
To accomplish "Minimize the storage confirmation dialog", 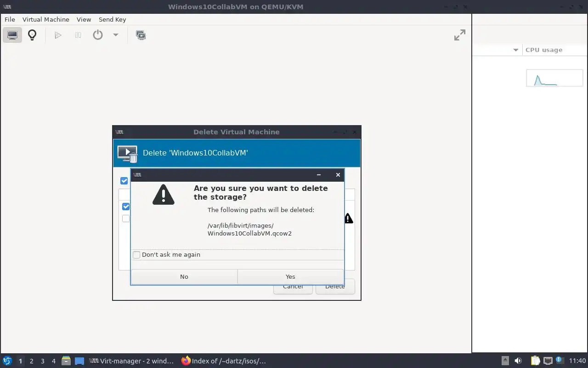I will click(x=319, y=175).
